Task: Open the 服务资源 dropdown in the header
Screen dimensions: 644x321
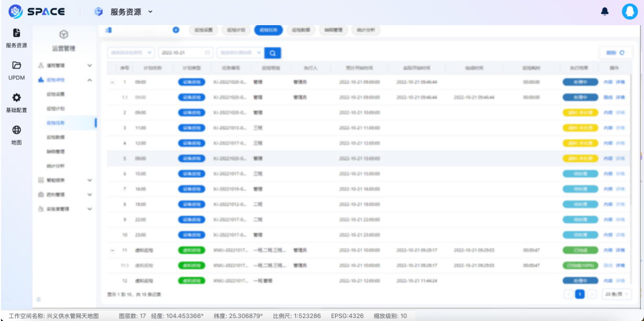Action: click(123, 12)
